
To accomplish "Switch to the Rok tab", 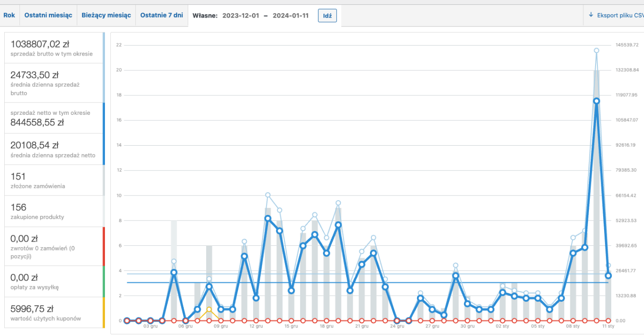I will point(9,15).
